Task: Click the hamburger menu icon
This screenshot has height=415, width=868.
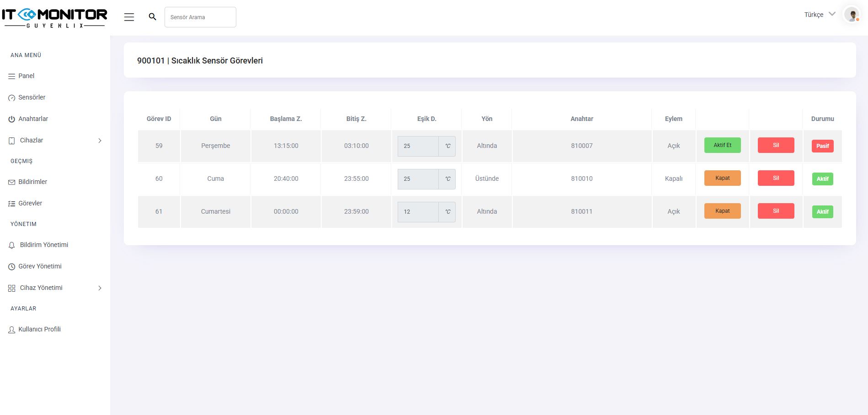Action: click(x=129, y=17)
